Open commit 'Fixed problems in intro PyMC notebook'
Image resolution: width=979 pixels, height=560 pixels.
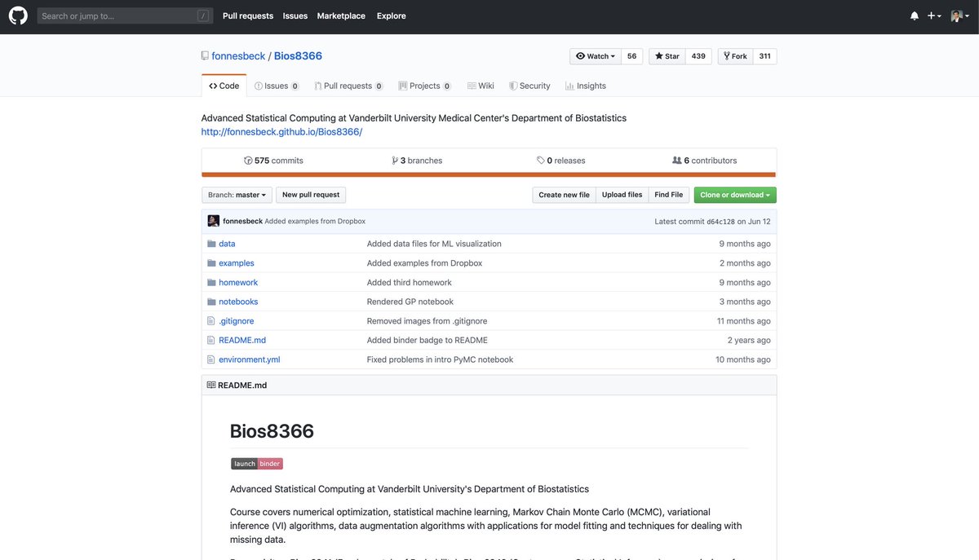pos(440,359)
